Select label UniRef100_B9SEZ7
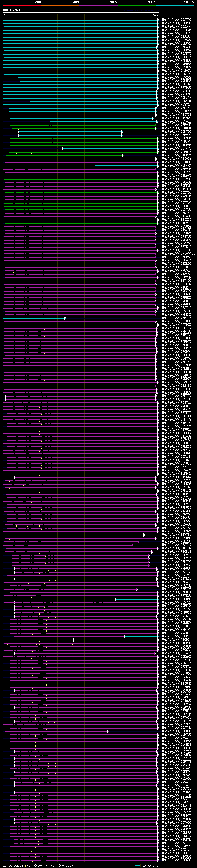 pyautogui.click(x=177, y=54)
